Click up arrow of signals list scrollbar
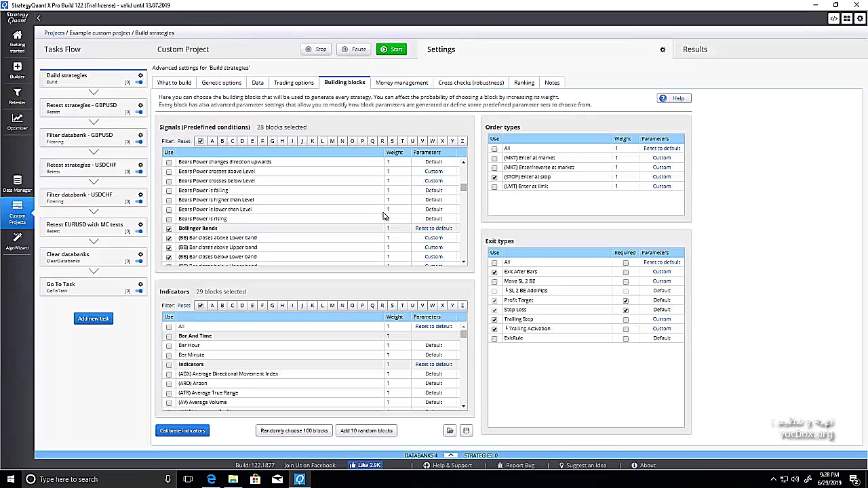 coord(464,163)
